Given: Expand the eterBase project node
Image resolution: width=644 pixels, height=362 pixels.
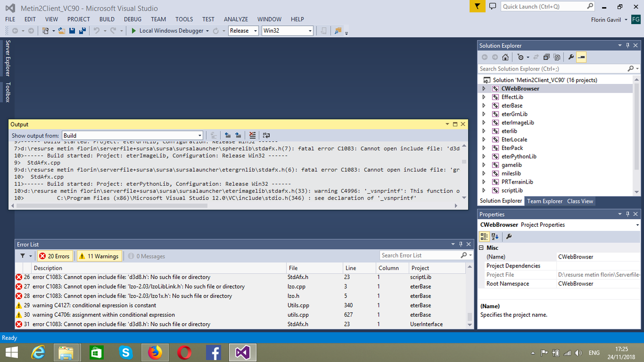Looking at the screenshot, I should pos(484,106).
